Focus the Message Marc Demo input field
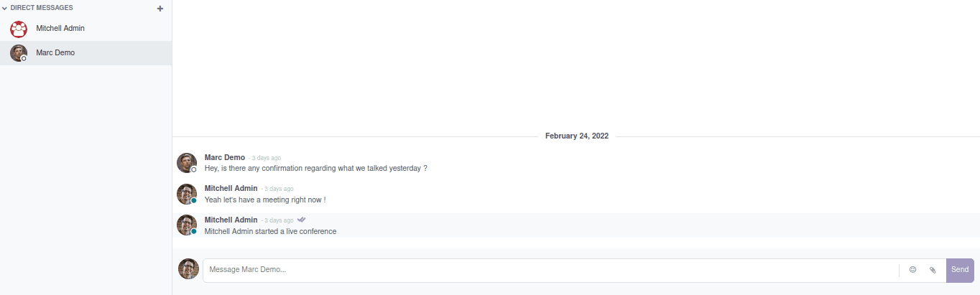The height and width of the screenshot is (295, 980). [550, 270]
